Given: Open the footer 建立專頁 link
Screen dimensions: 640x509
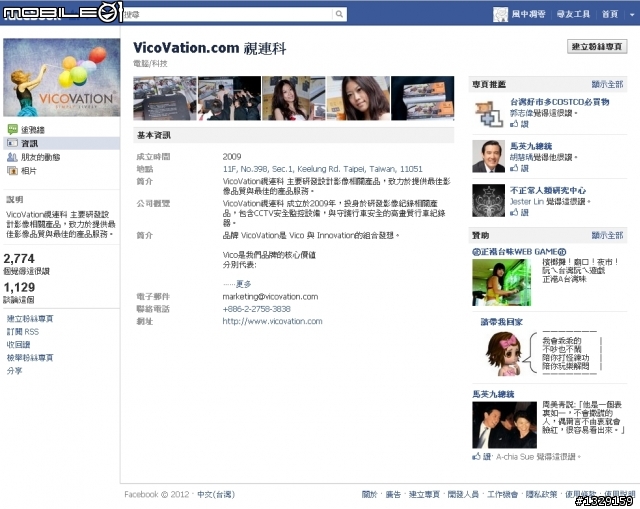Looking at the screenshot, I should tap(424, 494).
